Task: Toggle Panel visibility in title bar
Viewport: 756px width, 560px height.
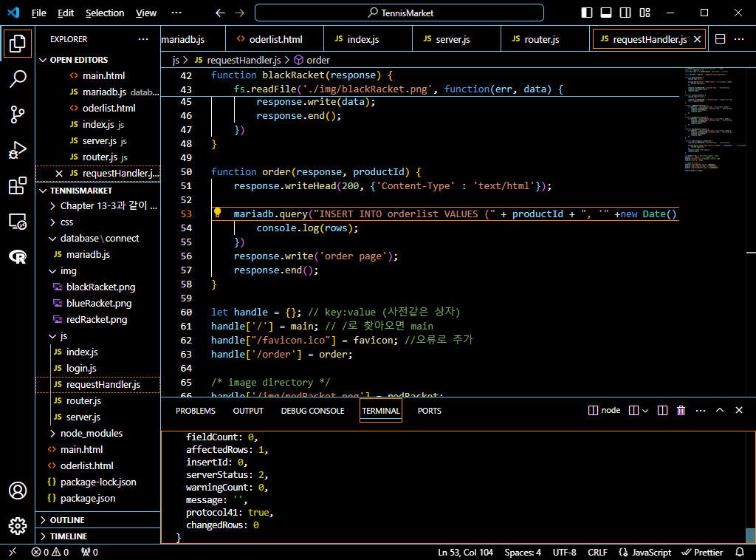Action: 606,13
